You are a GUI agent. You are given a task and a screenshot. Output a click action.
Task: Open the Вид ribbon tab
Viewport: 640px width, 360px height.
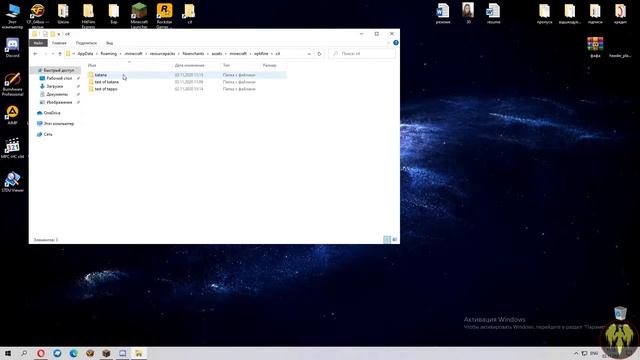point(109,43)
